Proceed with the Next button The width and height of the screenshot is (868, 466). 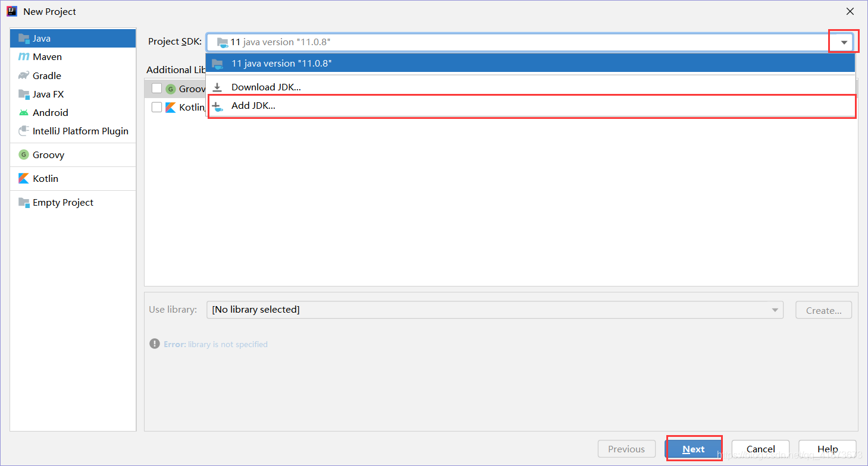[x=694, y=449]
